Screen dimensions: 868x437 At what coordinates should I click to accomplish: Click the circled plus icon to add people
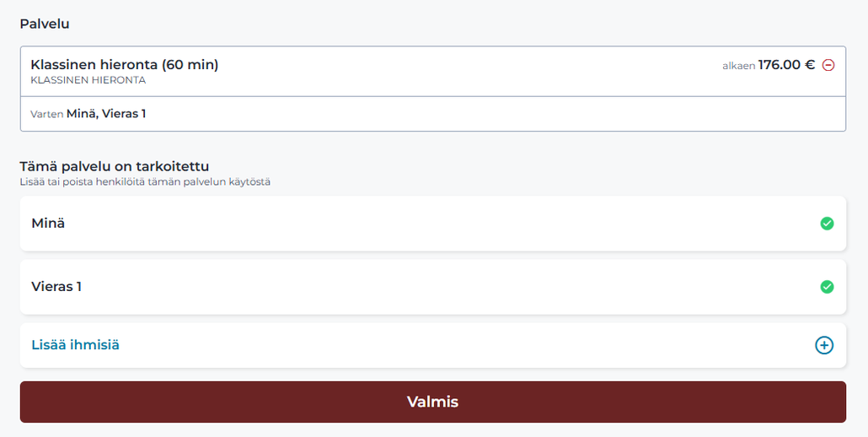(x=823, y=345)
